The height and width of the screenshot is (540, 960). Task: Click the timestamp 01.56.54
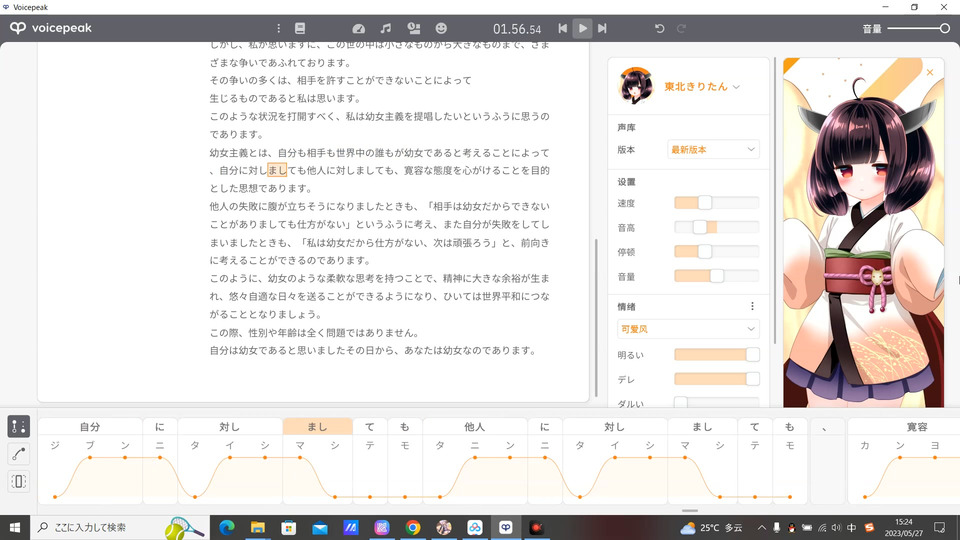pos(517,29)
